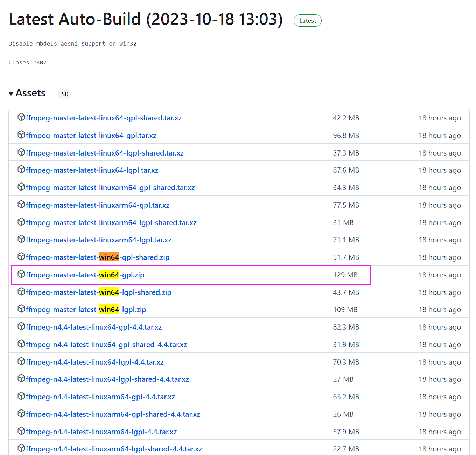Click package icon beside master linuxarm64-gpl-shared.tar.xz
476x455 pixels.
[21, 187]
